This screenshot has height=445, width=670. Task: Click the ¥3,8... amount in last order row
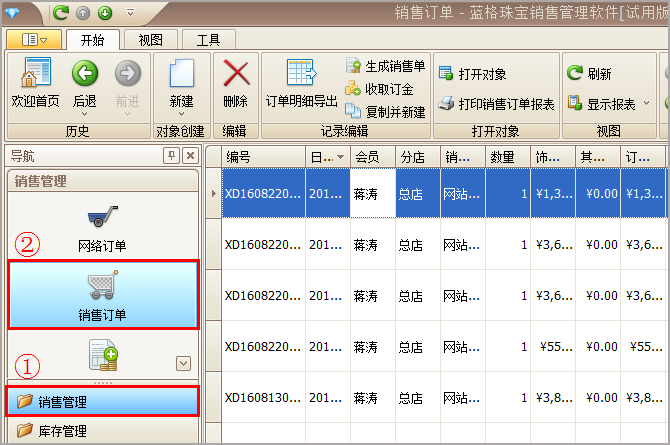coord(554,398)
